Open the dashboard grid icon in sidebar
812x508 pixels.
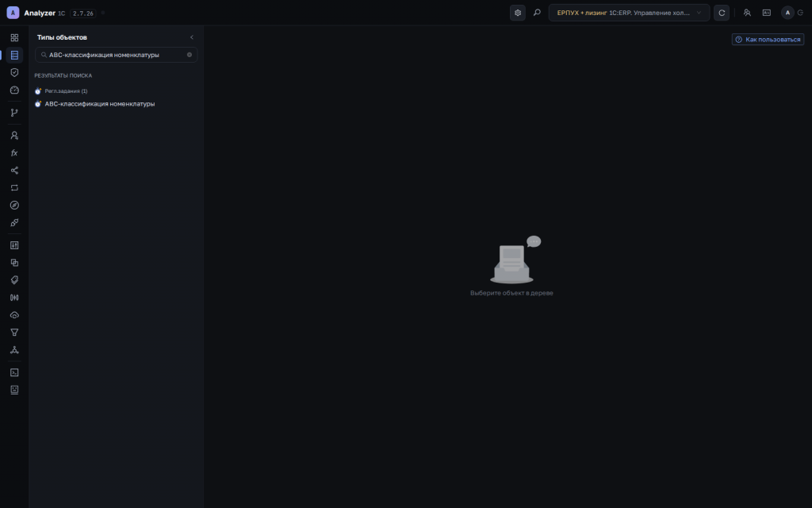click(x=14, y=38)
